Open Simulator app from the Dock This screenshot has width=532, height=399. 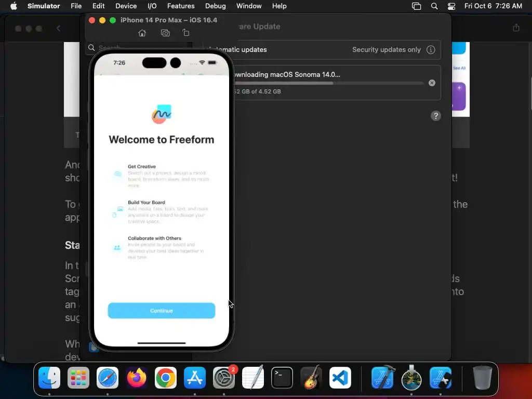[441, 378]
